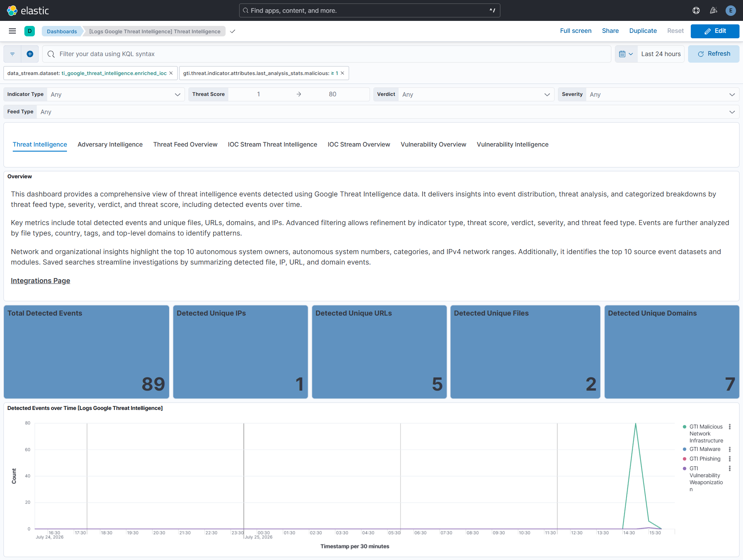Switch to Threat Feed Overview tab
This screenshot has width=743, height=560.
pos(185,144)
